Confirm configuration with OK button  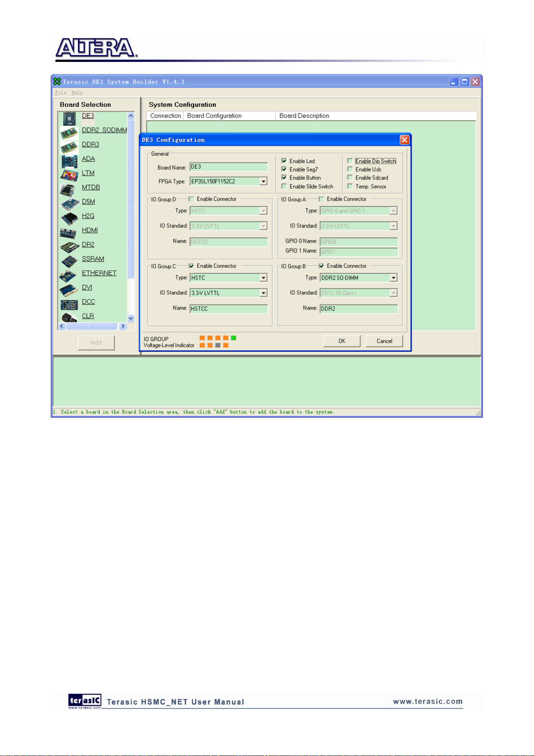(342, 341)
